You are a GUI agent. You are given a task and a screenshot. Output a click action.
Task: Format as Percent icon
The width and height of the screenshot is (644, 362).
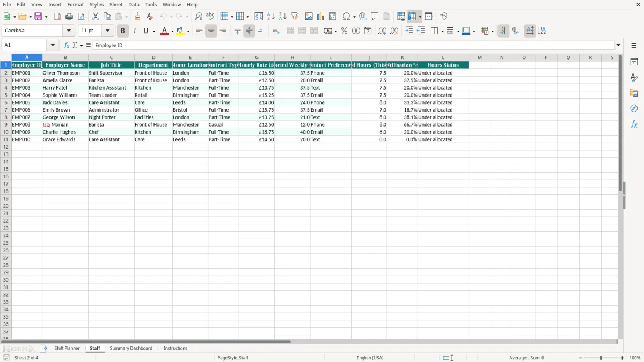344,31
